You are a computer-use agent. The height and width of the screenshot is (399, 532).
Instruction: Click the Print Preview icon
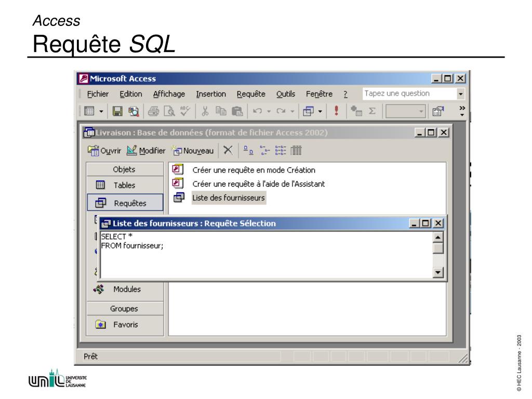pos(169,111)
